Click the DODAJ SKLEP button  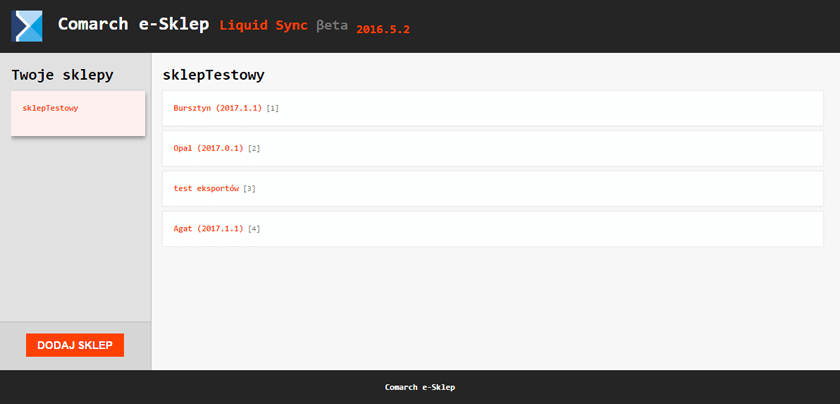(x=75, y=346)
